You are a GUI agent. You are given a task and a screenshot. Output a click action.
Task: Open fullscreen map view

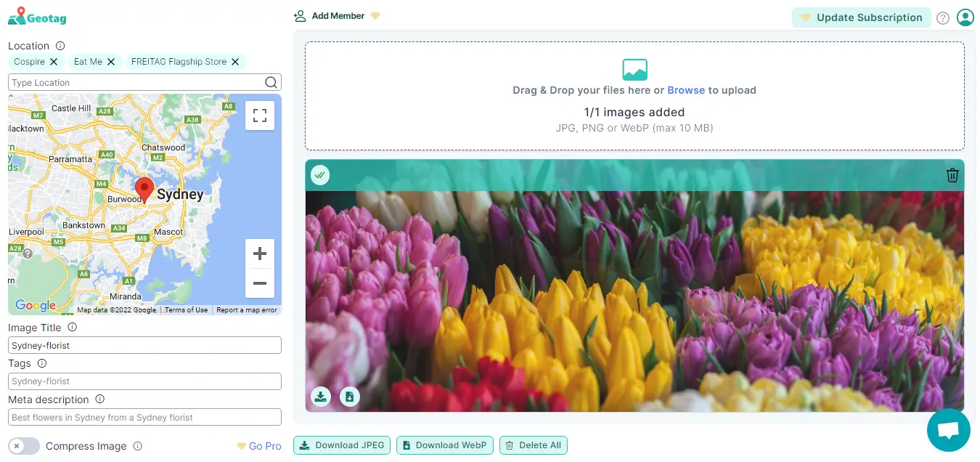260,115
